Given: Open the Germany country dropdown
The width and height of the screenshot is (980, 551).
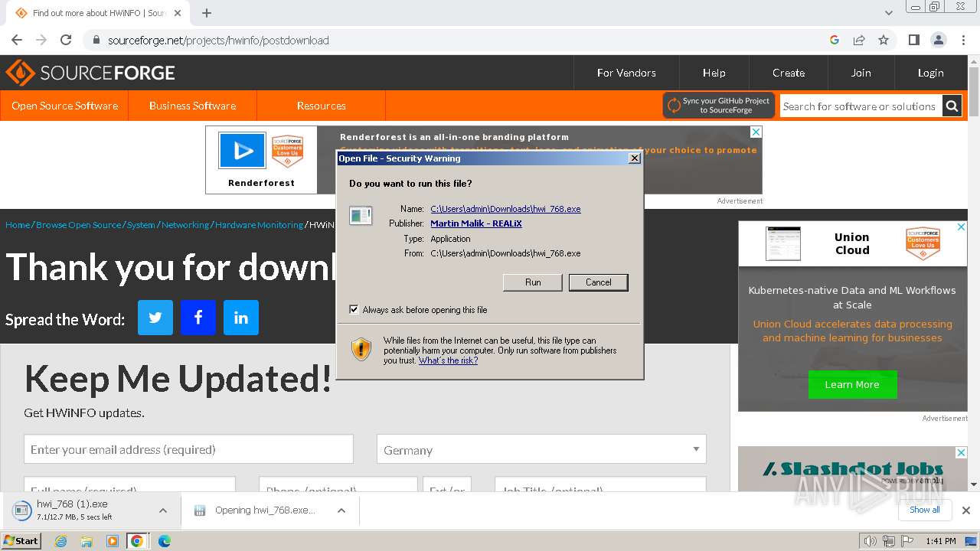Looking at the screenshot, I should (x=541, y=450).
